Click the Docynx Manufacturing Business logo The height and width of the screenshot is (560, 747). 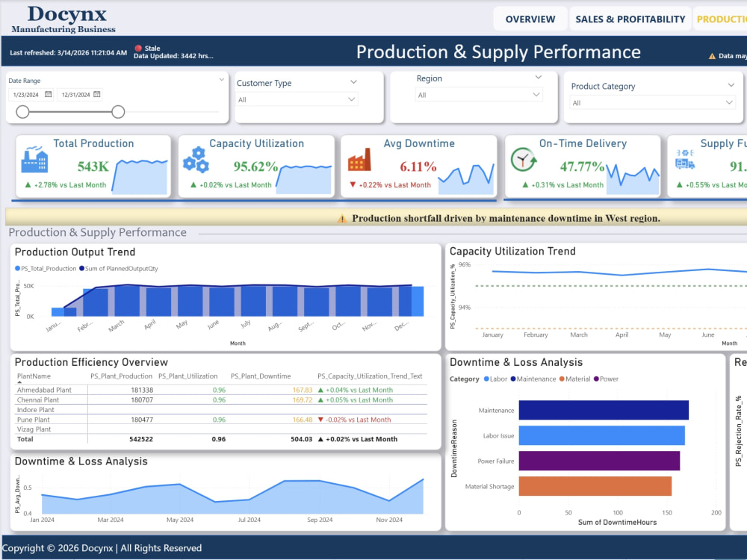63,19
